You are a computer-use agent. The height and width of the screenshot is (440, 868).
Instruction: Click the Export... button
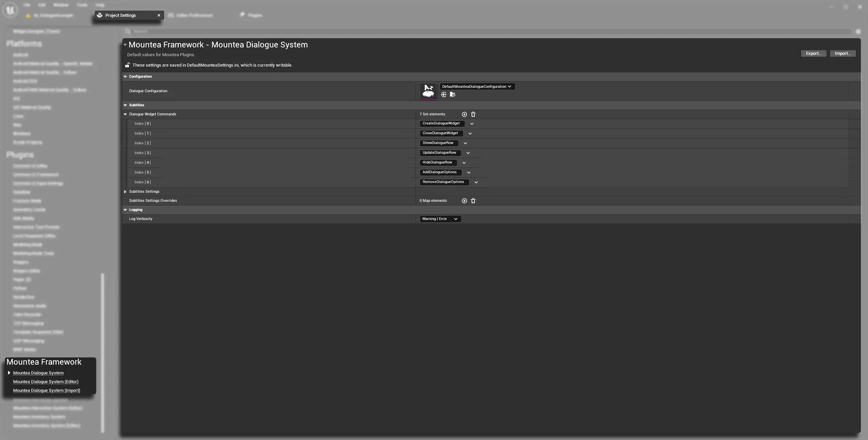[x=813, y=53]
